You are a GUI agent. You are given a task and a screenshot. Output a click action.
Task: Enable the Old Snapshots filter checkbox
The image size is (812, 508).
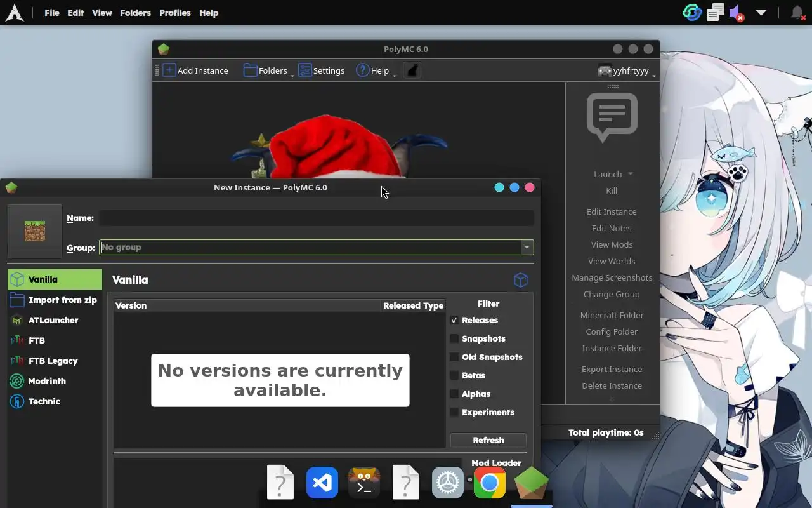[454, 357]
